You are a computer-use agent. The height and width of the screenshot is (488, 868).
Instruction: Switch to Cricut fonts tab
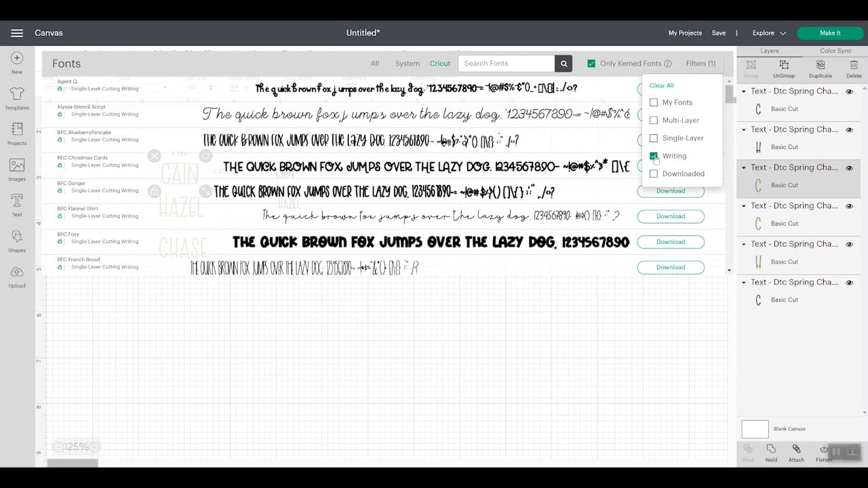(440, 64)
